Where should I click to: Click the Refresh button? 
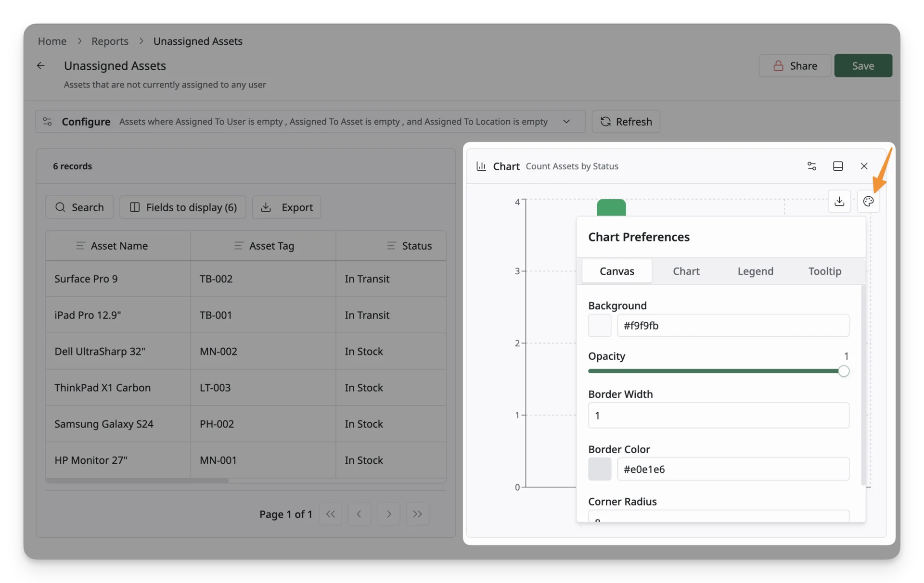(x=626, y=121)
